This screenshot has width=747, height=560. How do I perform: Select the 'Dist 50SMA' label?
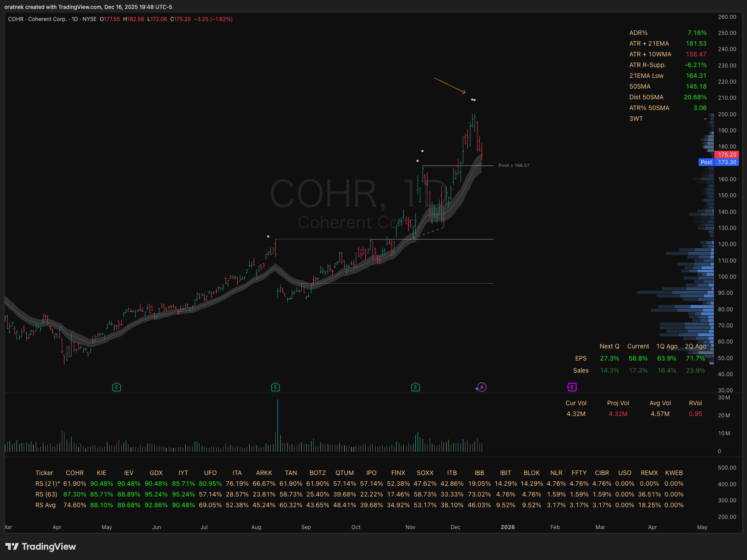[x=646, y=97]
